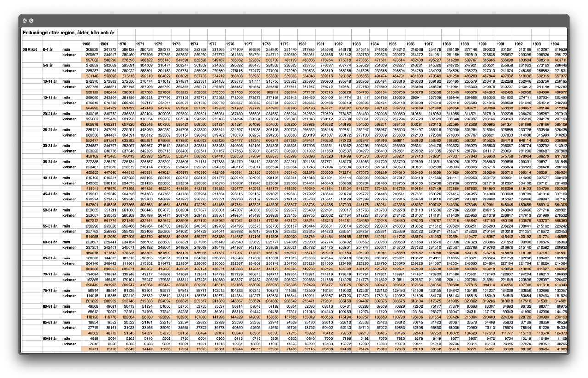Click the '0-4 år' age group label

49,49
